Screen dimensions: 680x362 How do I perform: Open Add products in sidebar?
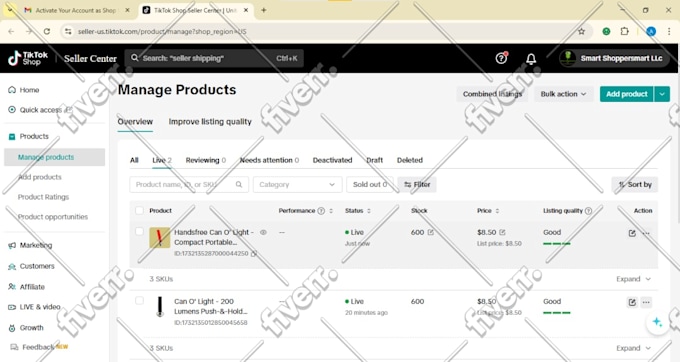click(39, 177)
